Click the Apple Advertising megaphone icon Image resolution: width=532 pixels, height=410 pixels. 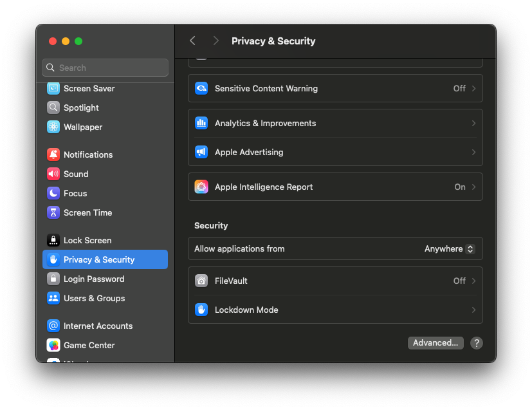click(201, 152)
